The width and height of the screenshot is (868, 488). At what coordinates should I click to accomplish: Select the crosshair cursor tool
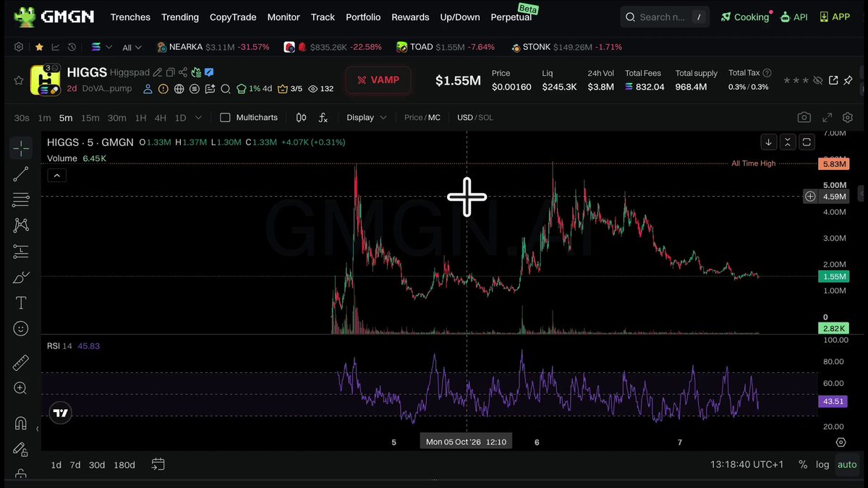(21, 148)
